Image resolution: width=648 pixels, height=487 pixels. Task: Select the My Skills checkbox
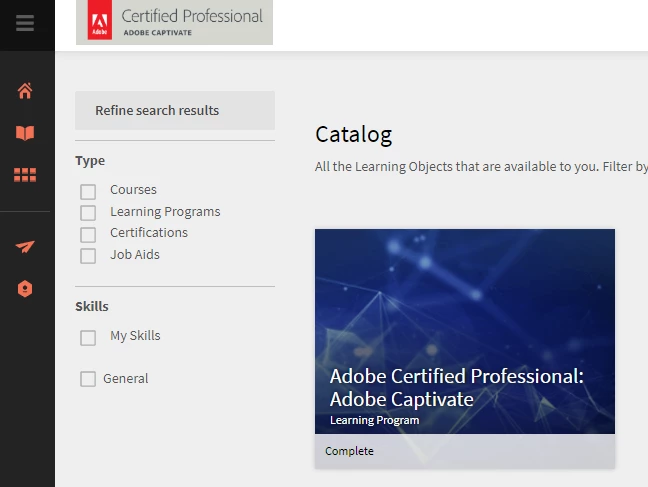click(x=88, y=338)
